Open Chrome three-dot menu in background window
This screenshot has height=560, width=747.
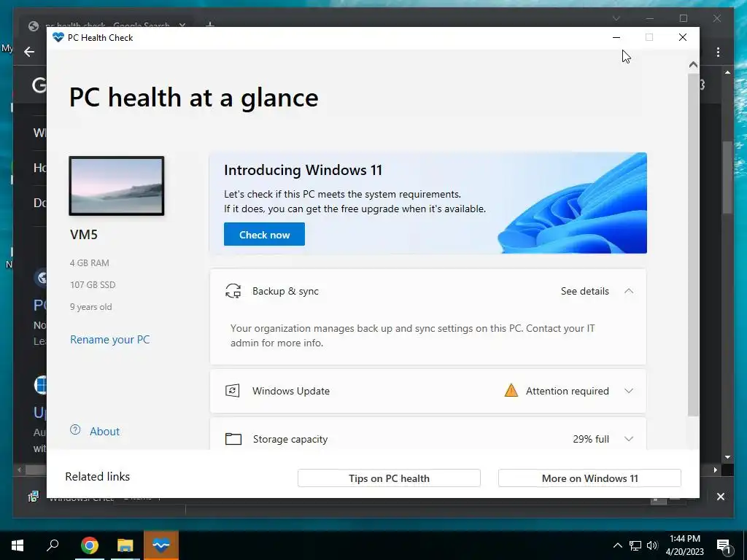coord(718,52)
